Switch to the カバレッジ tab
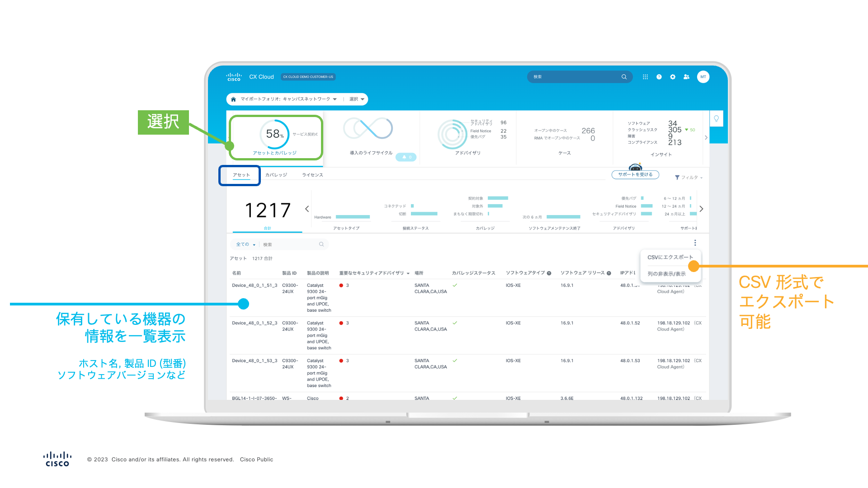Viewport: 868px width, 488px height. pyautogui.click(x=276, y=175)
